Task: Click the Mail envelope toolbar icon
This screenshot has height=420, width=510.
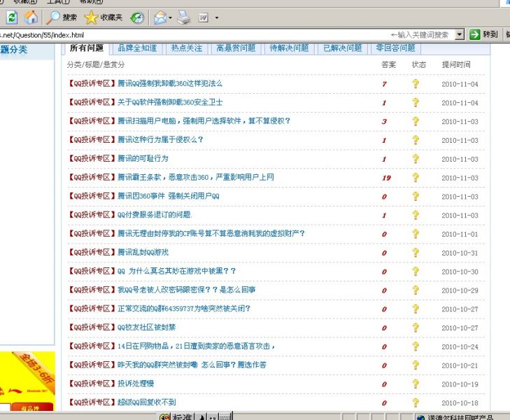Action: (160, 17)
